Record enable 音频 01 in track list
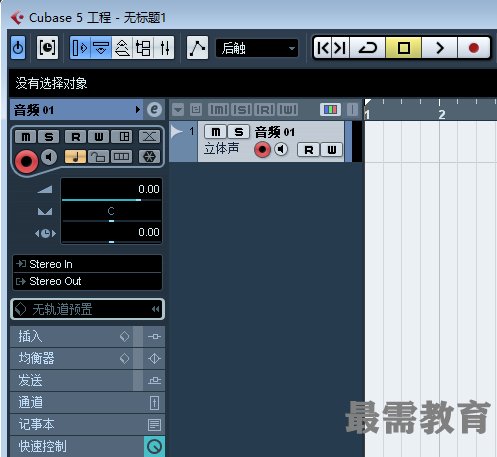Image resolution: width=497 pixels, height=457 pixels. pos(262,150)
